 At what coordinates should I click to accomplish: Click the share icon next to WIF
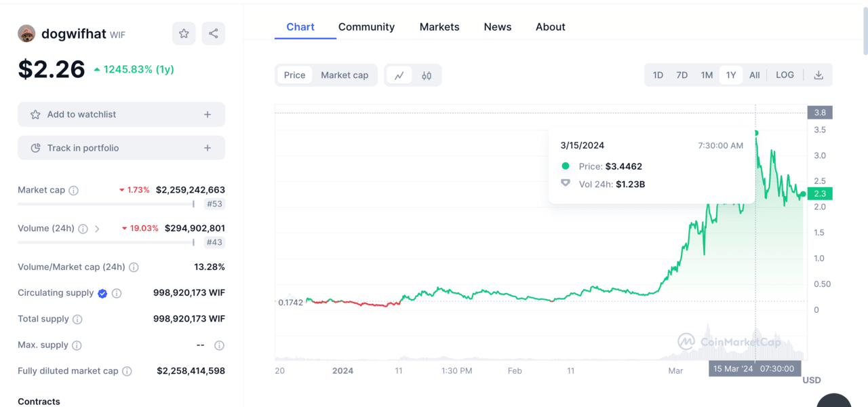214,33
